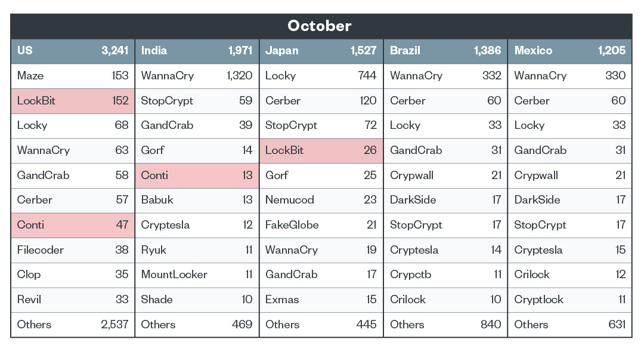Click the highlighted LockBit row under US
Screen dimensions: 644x348
click(x=73, y=101)
